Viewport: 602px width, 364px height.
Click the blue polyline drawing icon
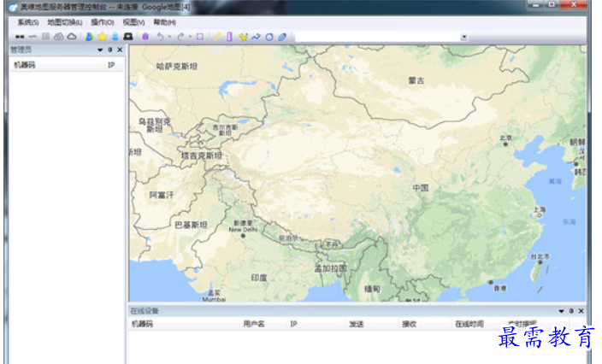(256, 37)
